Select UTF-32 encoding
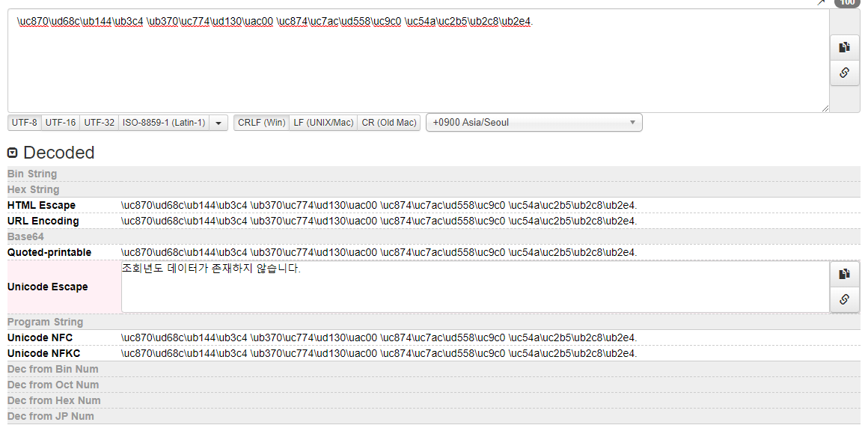The height and width of the screenshot is (431, 868). click(x=99, y=122)
